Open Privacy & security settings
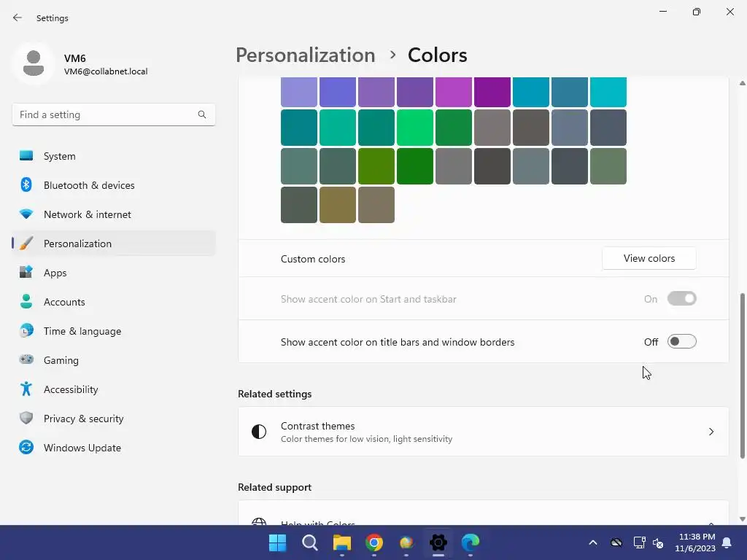 pos(113,418)
